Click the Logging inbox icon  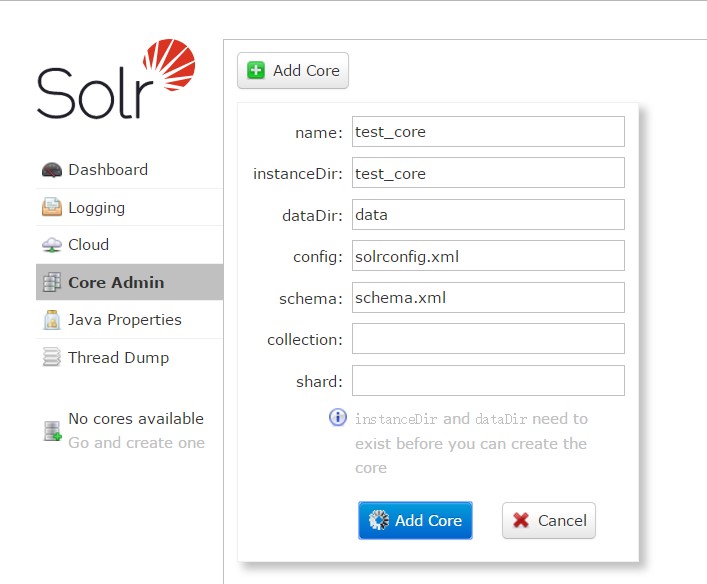point(52,207)
